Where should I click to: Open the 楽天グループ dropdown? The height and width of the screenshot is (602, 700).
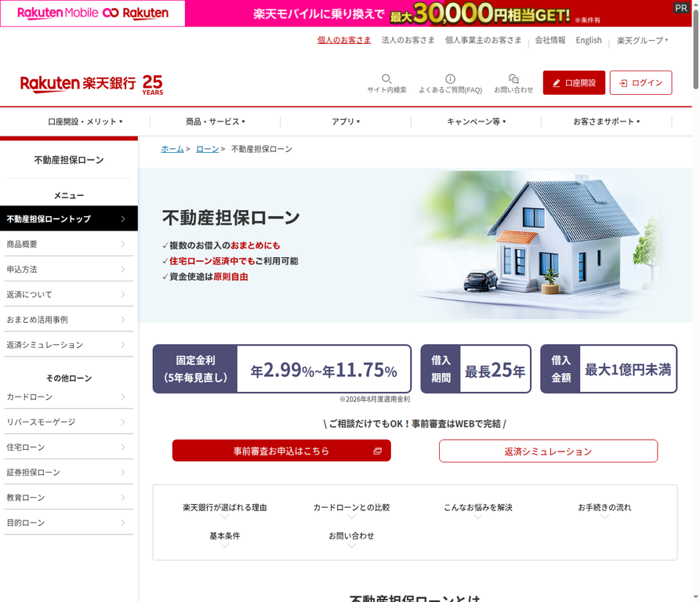point(643,41)
